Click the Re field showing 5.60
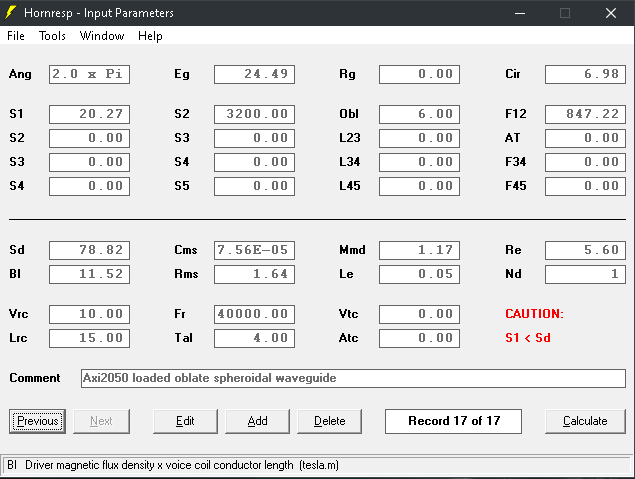The image size is (635, 479). 585,250
